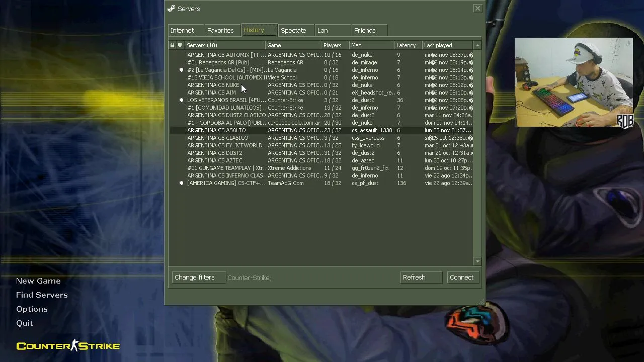Select the LOS VETERANOS BRASIL server
Image resolution: width=644 pixels, height=362 pixels.
pos(321,100)
